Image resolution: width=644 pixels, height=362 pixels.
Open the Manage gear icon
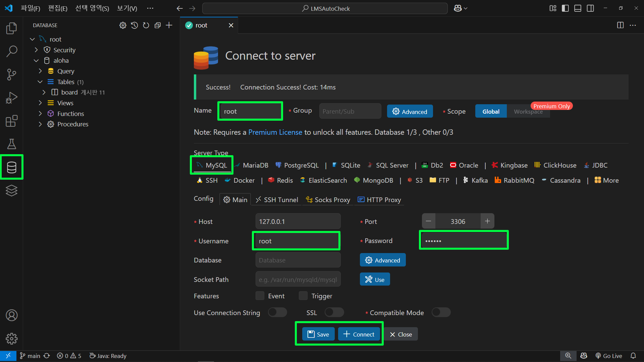[x=11, y=339]
